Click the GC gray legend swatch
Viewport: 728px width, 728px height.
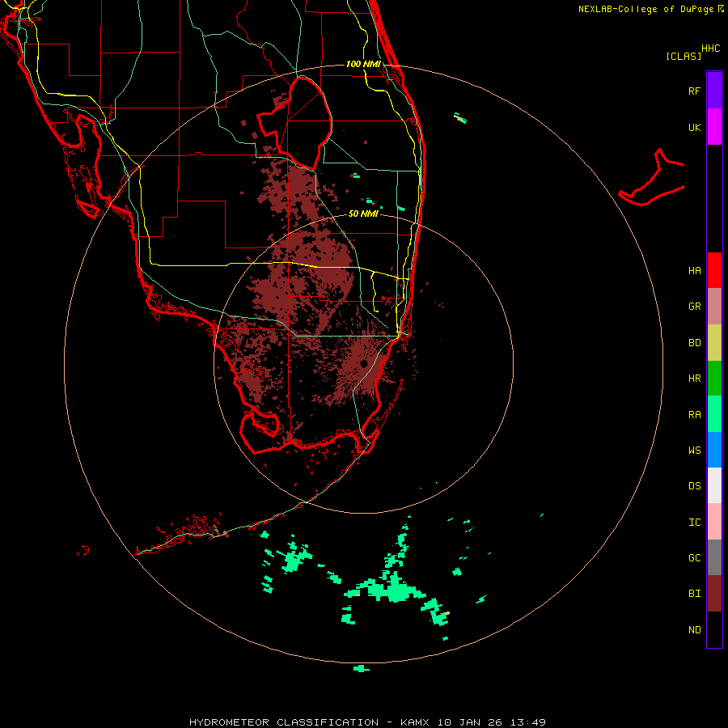tap(714, 557)
